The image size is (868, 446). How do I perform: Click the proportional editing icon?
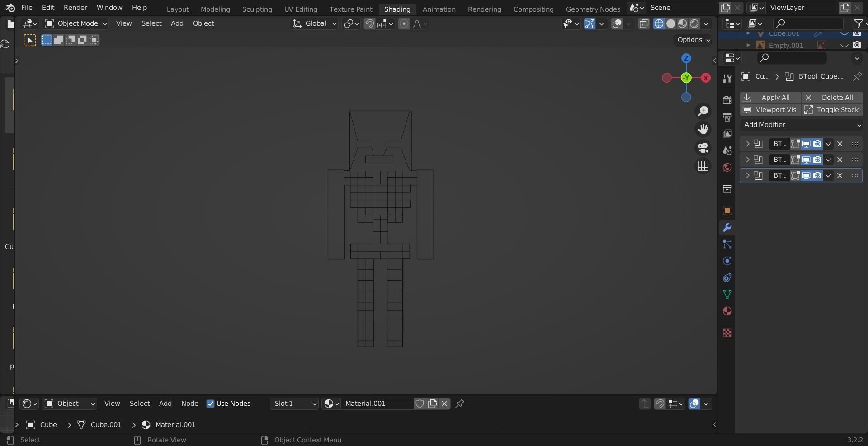(404, 23)
